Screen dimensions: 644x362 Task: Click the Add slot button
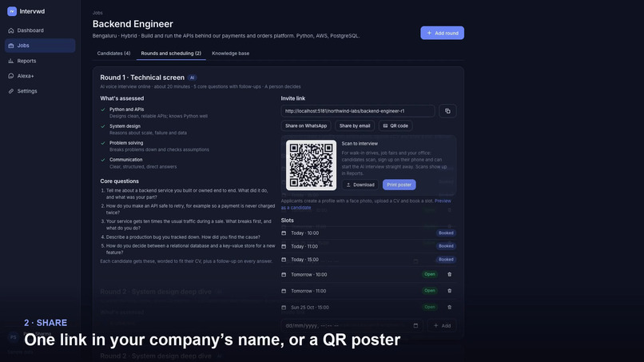[442, 326]
